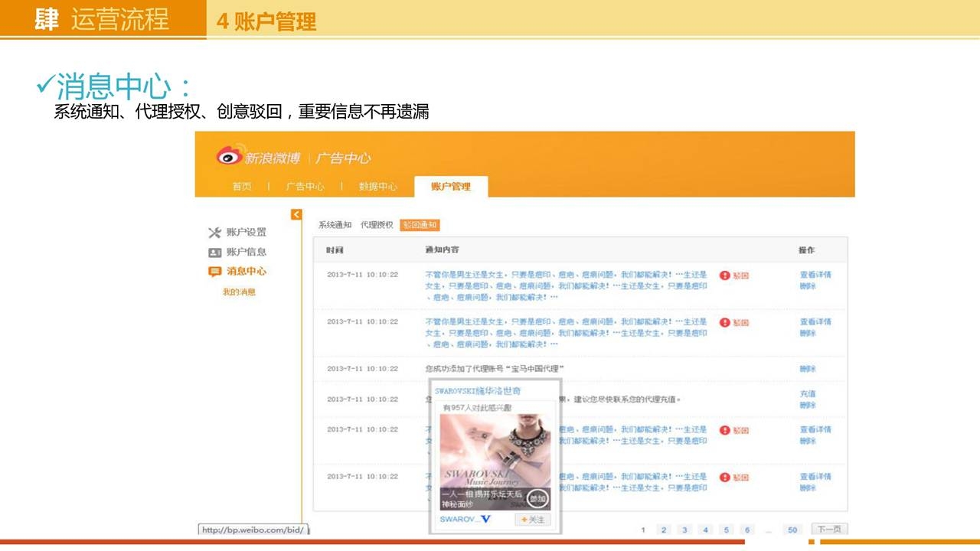
Task: Click red 驳回 alert icon in second row
Action: 724,323
